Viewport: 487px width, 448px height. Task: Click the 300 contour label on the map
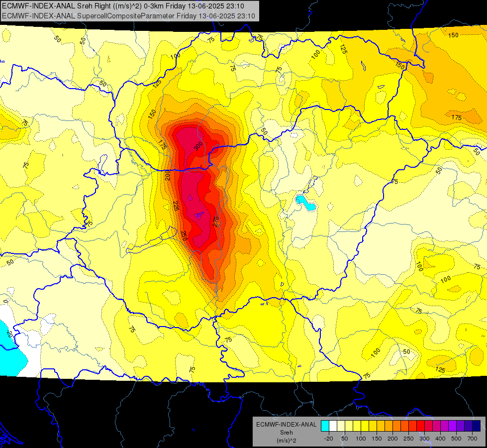click(x=198, y=146)
